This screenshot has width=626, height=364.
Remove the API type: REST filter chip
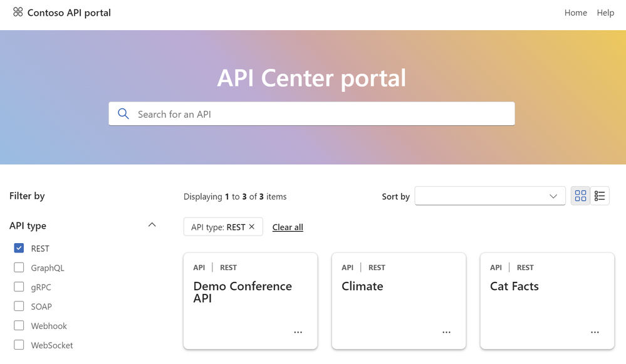(x=252, y=227)
